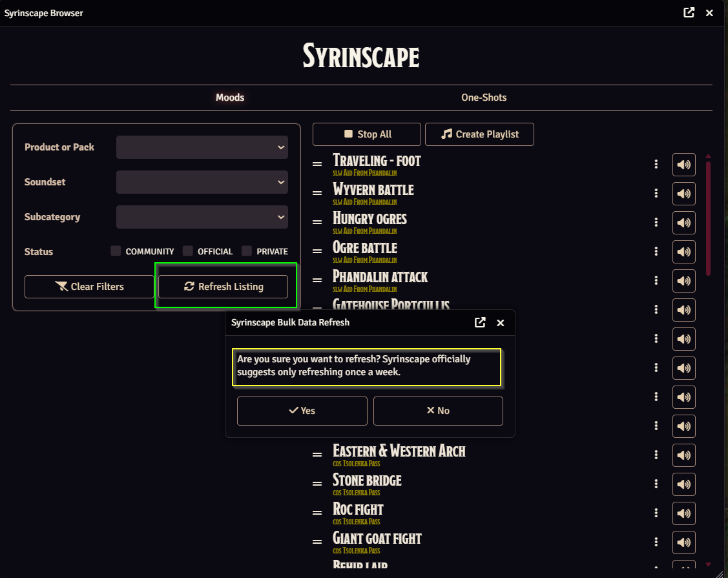
Task: Click the drag handle beside Stone bridge
Action: pos(317,484)
